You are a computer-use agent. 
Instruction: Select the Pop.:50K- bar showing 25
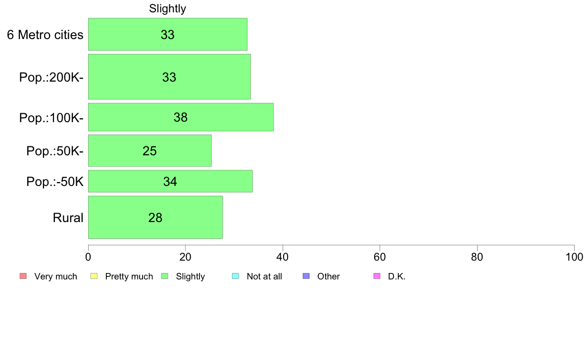(x=149, y=150)
